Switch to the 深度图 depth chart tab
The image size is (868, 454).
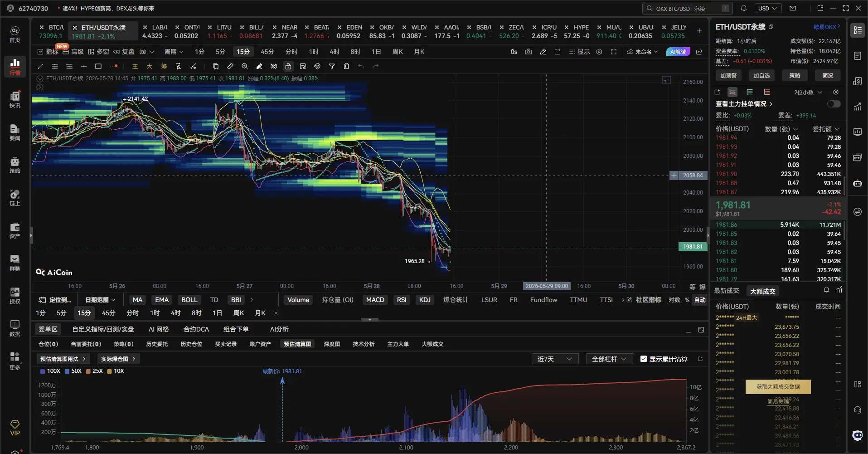pos(332,344)
